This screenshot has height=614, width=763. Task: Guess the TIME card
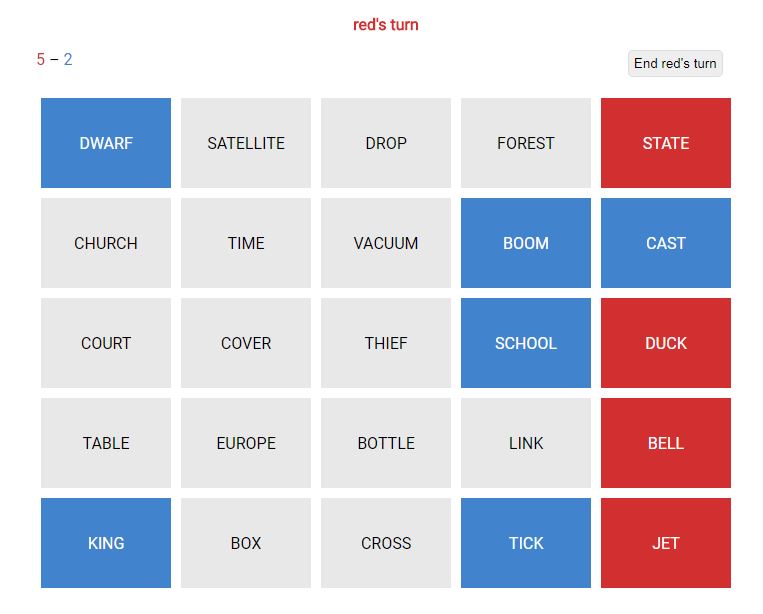click(246, 243)
